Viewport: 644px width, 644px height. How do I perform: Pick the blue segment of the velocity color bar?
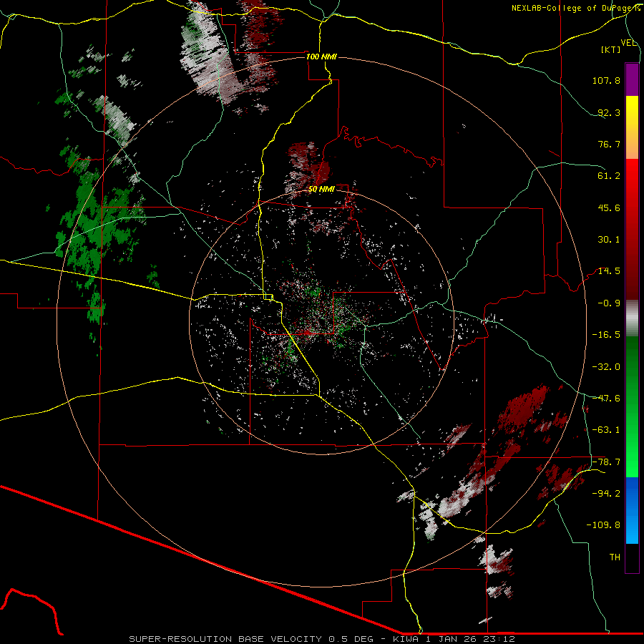(x=632, y=510)
